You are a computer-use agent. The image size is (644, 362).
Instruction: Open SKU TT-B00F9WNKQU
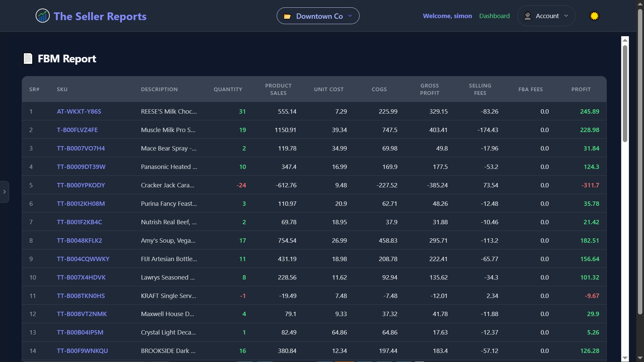coord(83,351)
